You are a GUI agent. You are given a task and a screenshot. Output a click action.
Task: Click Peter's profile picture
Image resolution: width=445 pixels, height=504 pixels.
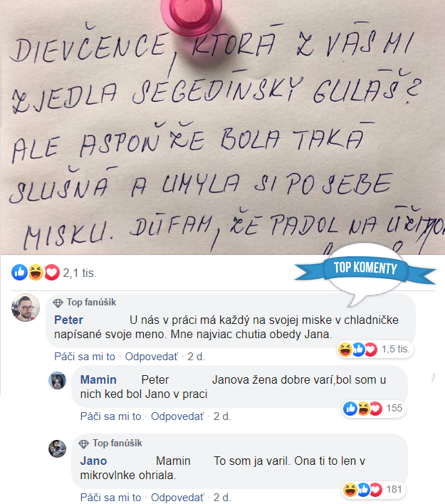pyautogui.click(x=26, y=308)
